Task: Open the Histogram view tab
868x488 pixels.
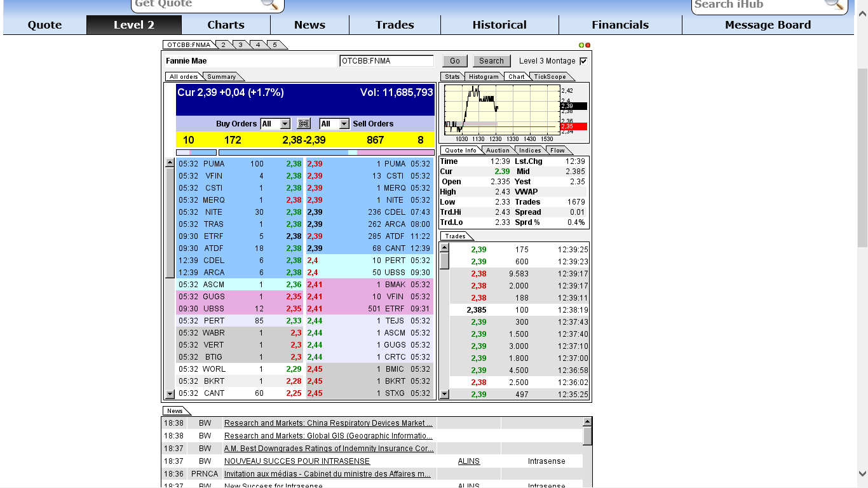Action: pyautogui.click(x=484, y=76)
